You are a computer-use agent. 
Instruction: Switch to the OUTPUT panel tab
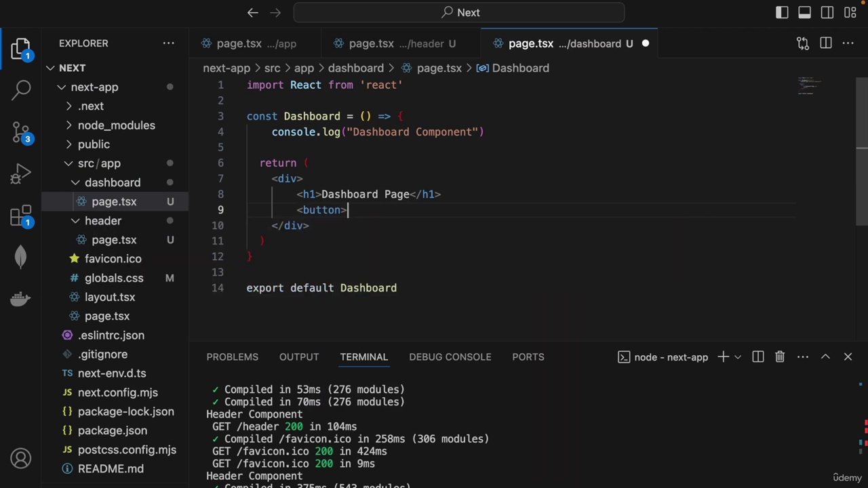[x=299, y=357]
